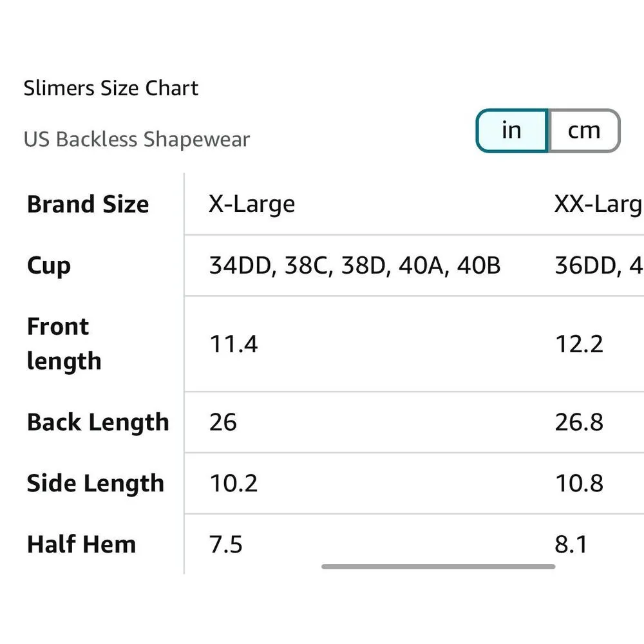Select the 26.8 back length value
This screenshot has height=644, width=644.
pos(580,422)
